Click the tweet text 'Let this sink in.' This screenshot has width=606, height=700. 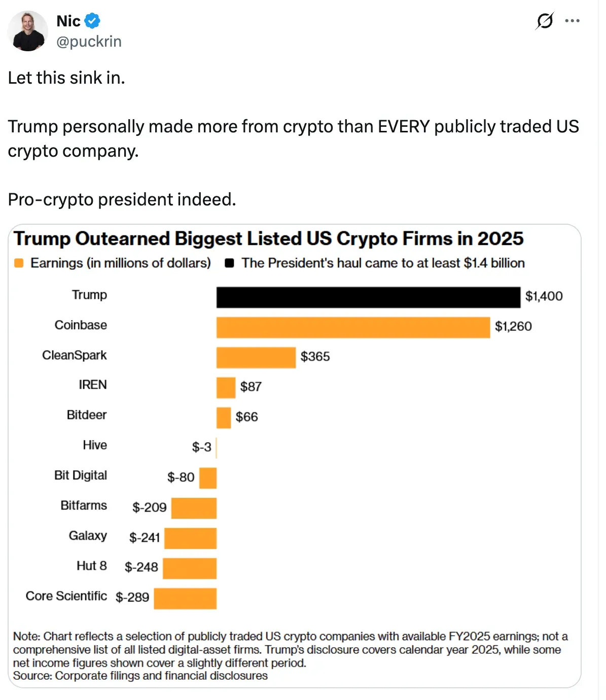(x=66, y=78)
